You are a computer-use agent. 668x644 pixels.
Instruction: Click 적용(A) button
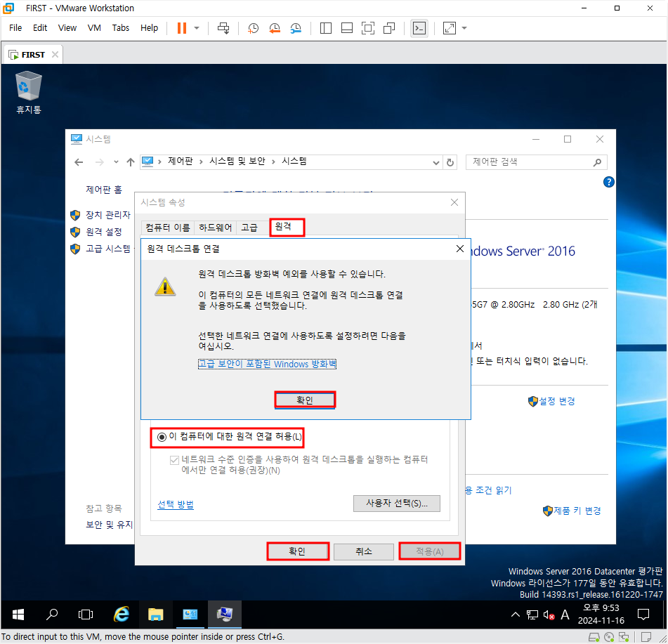(x=430, y=551)
